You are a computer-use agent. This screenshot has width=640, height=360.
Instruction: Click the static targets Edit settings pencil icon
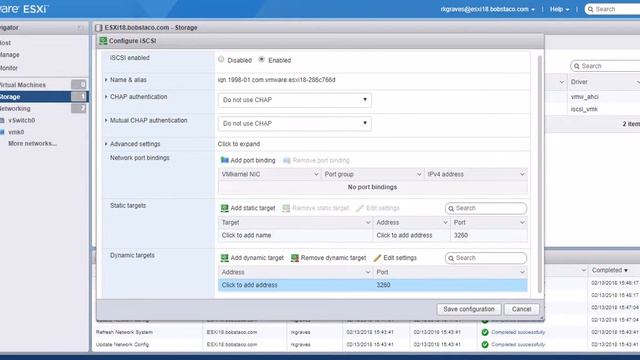point(360,208)
